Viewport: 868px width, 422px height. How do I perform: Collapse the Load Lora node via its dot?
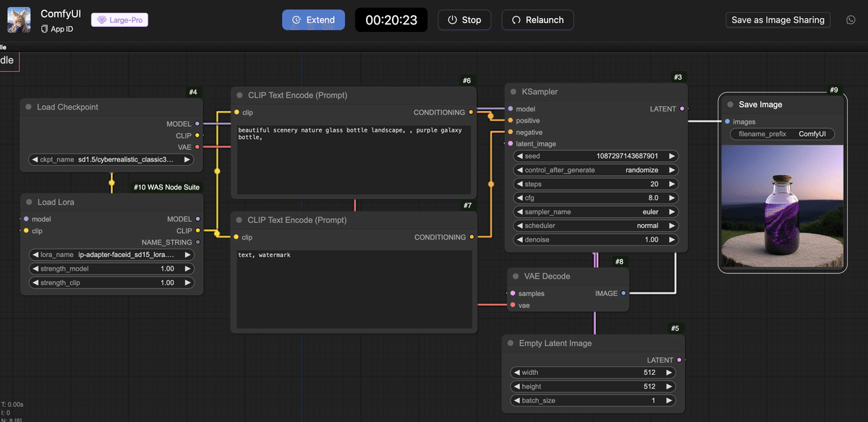click(28, 203)
